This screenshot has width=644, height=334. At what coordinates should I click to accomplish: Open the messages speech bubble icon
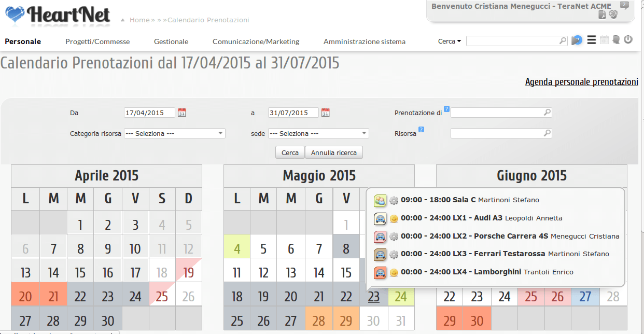(x=616, y=39)
